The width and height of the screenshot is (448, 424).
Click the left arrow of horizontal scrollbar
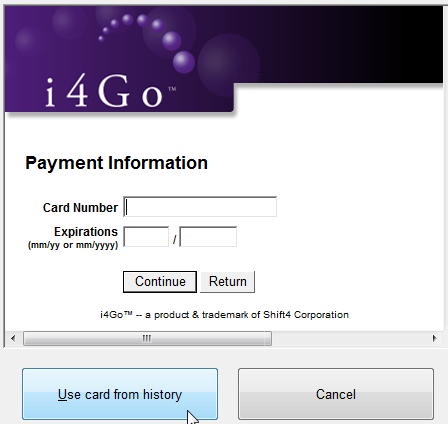click(13, 339)
